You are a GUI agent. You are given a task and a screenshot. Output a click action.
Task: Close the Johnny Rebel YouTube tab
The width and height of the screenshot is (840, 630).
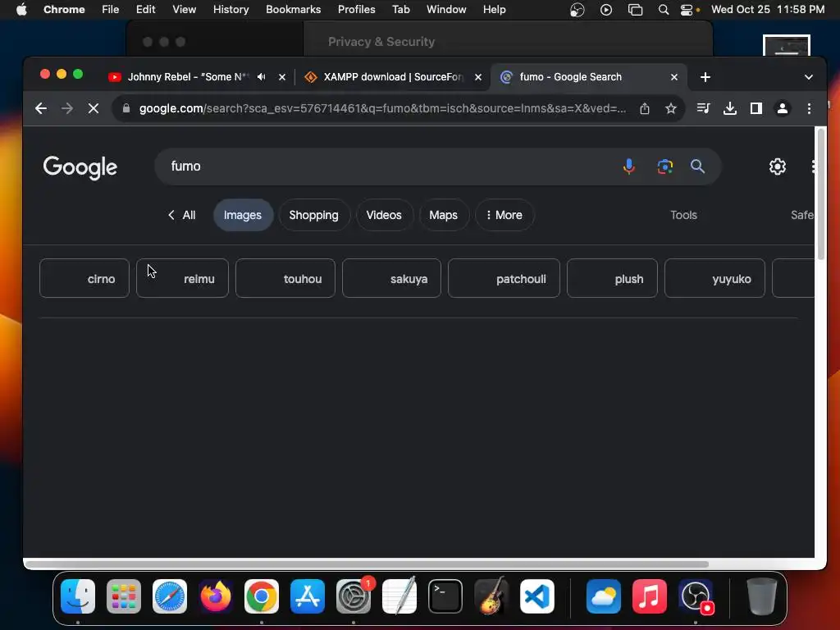[x=282, y=77]
